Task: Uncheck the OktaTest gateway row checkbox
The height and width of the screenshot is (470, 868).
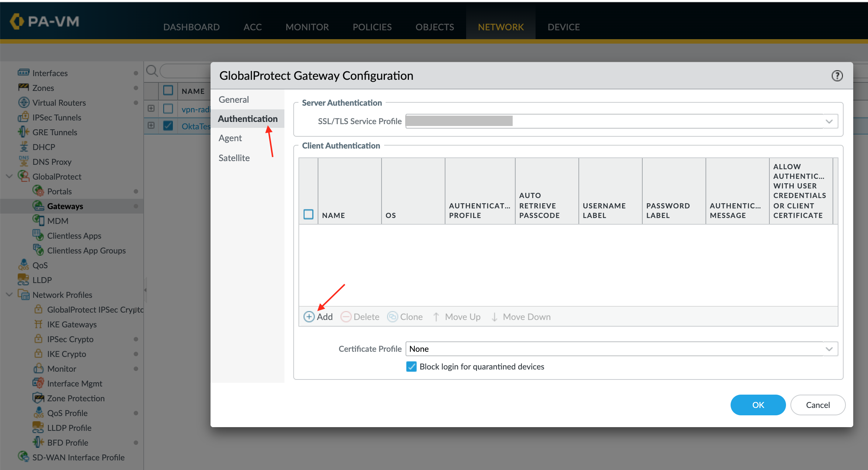Action: coord(168,126)
